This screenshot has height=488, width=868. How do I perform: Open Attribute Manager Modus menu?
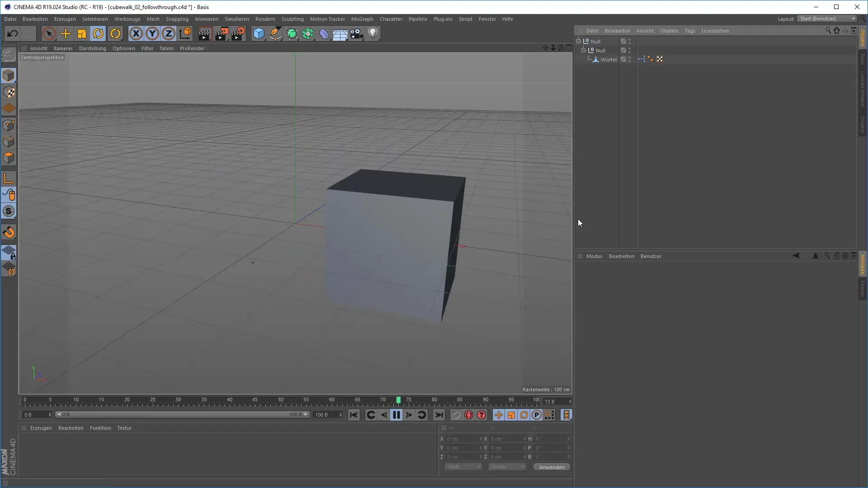coord(594,256)
